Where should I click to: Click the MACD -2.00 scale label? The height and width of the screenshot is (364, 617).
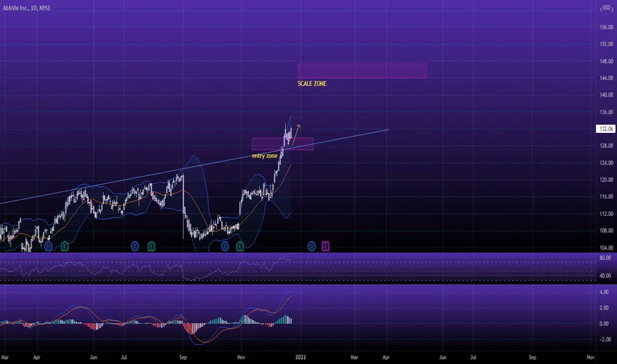tap(605, 340)
